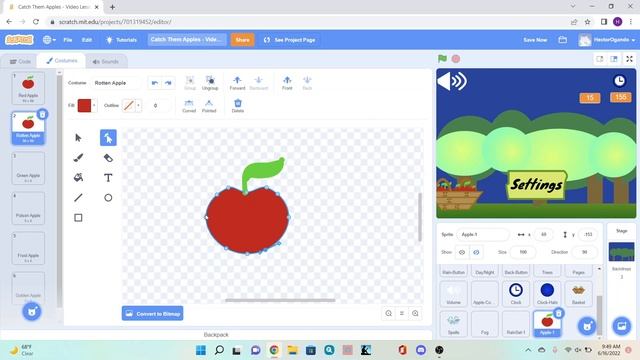Undo the last costume edit

[155, 83]
